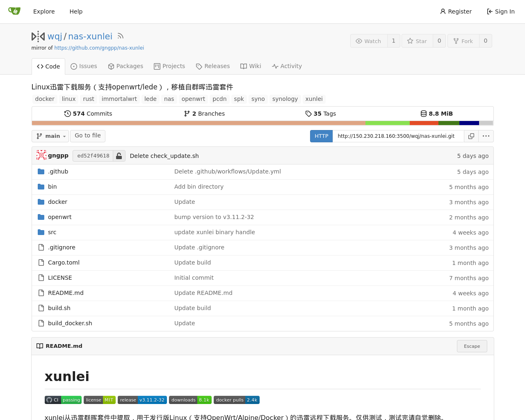Open the .github folder
This screenshot has width=525, height=420.
tap(58, 171)
